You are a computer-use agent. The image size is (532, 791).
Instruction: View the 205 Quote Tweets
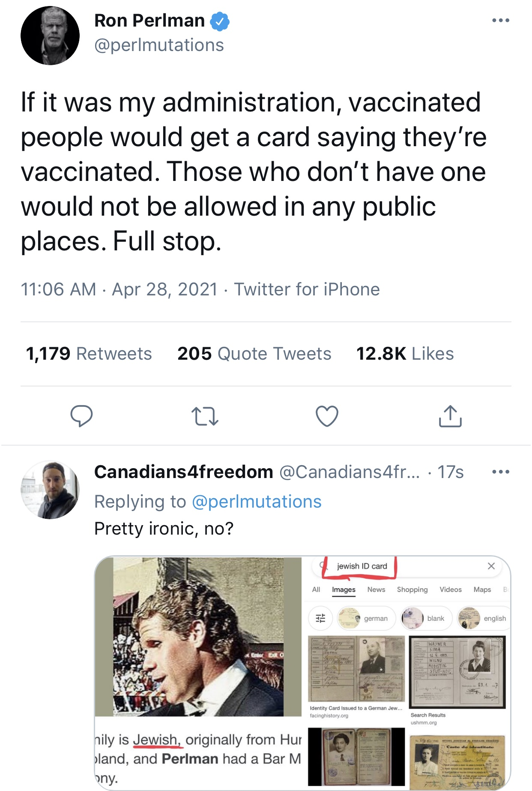coord(254,354)
